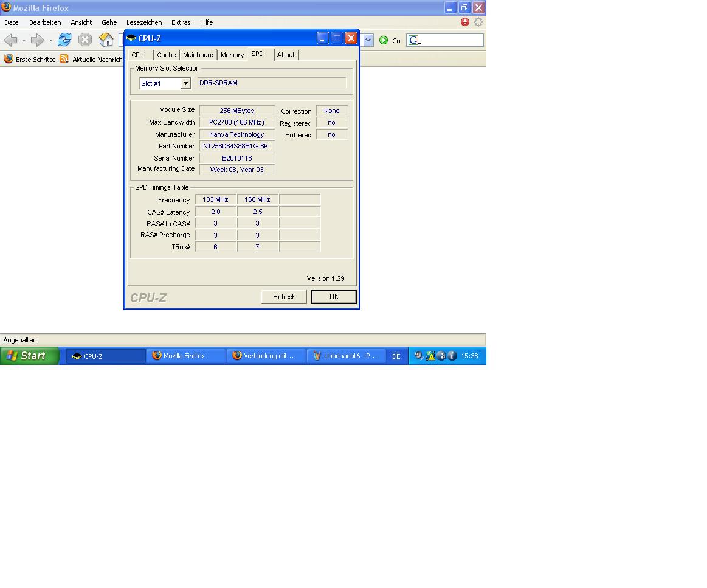This screenshot has width=707, height=588.
Task: Open Firefox Home page icon
Action: [x=106, y=40]
